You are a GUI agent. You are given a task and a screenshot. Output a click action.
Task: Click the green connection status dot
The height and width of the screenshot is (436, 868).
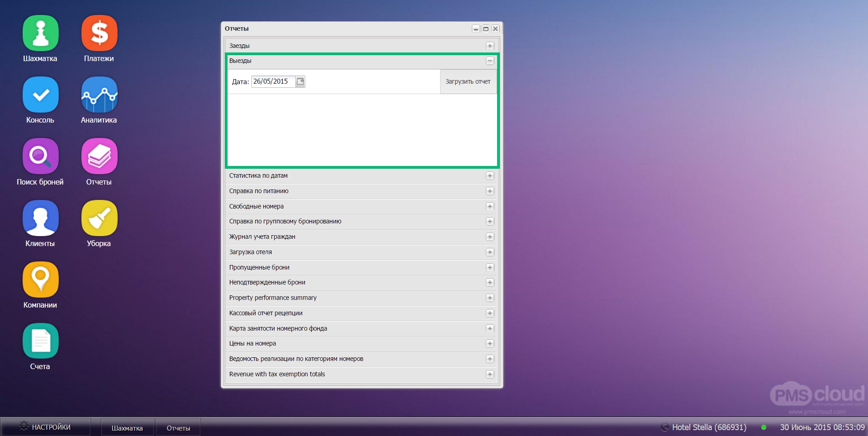tap(764, 427)
